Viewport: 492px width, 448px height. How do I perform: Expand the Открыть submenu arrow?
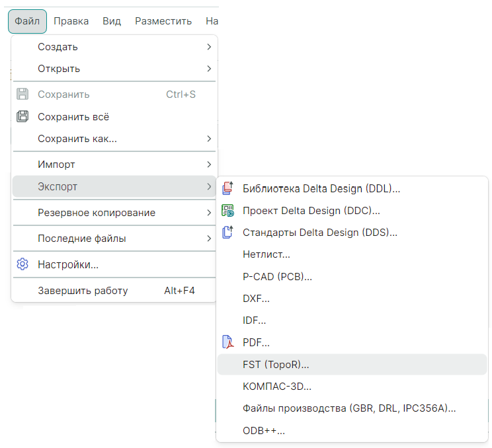[209, 69]
